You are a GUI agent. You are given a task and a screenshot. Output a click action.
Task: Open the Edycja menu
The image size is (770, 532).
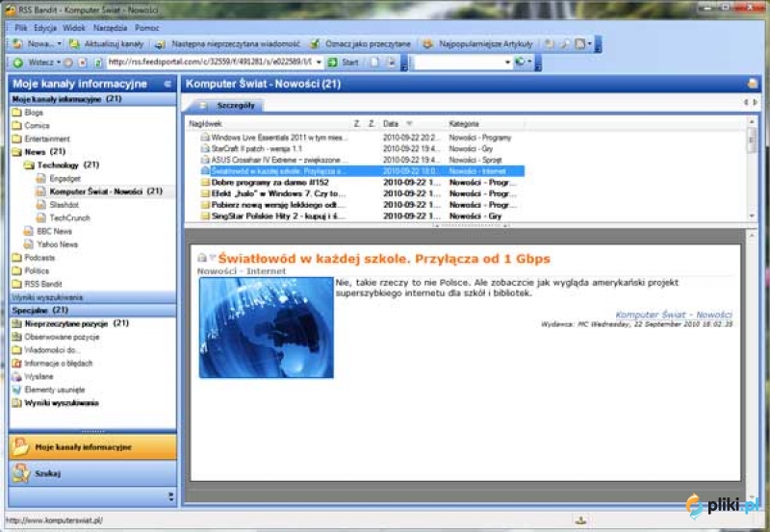point(45,28)
